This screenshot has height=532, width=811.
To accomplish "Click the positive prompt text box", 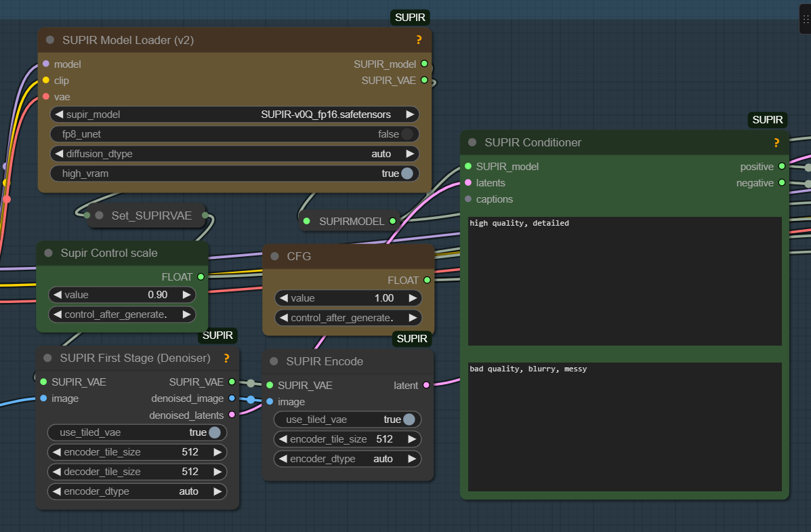I will 624,281.
